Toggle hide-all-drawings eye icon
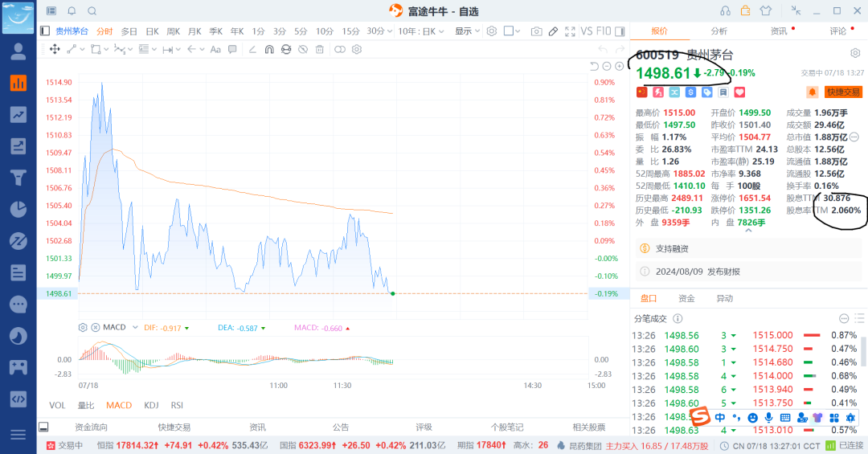Screen dimensions: 868x454 303,49
